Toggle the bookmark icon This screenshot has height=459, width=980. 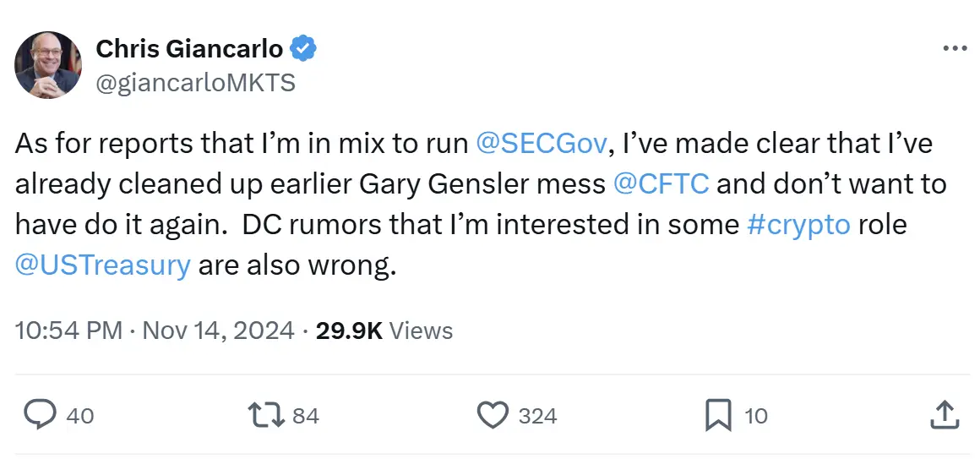717,415
